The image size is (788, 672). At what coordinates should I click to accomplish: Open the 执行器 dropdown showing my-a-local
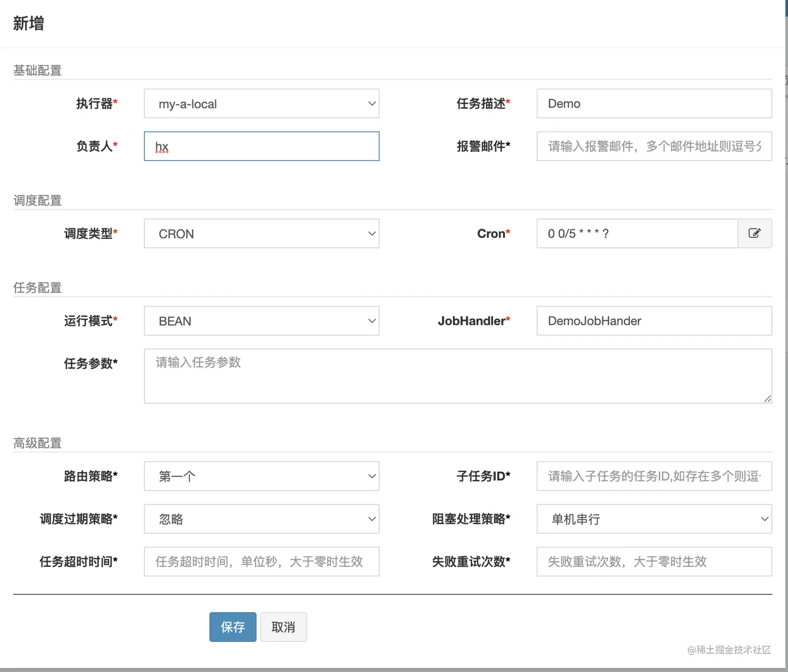[x=262, y=103]
